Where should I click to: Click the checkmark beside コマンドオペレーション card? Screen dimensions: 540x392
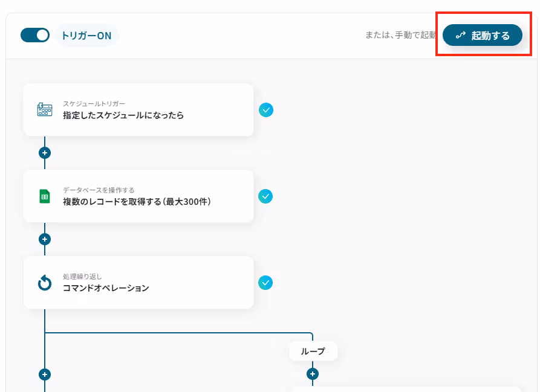coord(265,283)
